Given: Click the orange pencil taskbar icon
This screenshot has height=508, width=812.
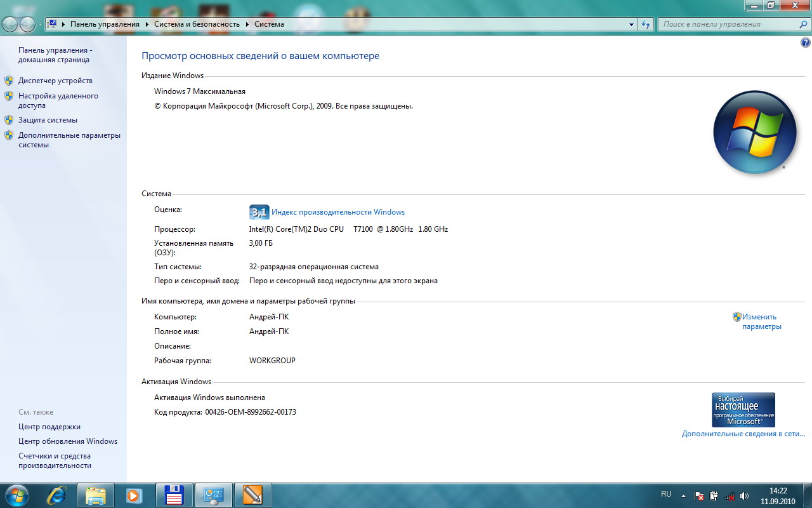Looking at the screenshot, I should click(252, 495).
